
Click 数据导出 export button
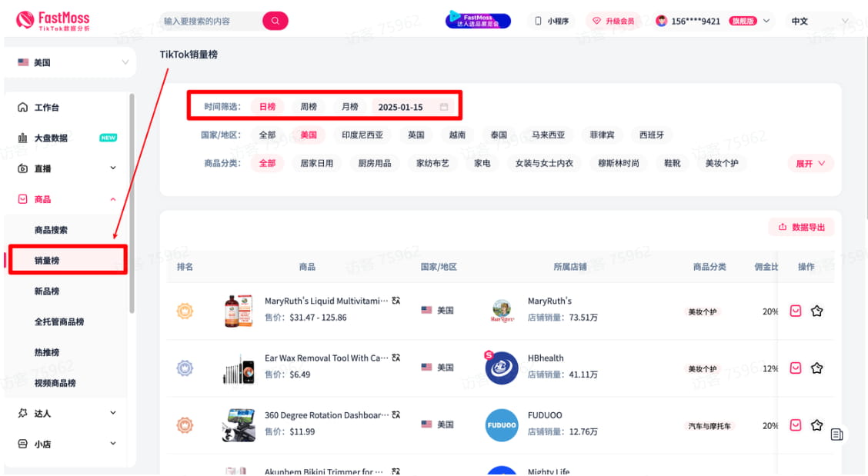tap(801, 227)
